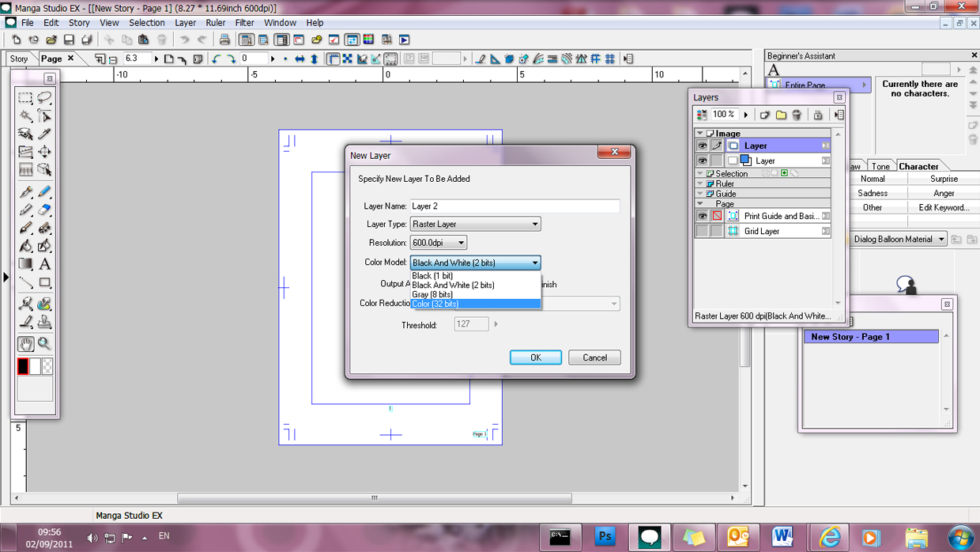The width and height of the screenshot is (980, 552).
Task: Hide the selected top Layer with eye icon
Action: (x=702, y=146)
